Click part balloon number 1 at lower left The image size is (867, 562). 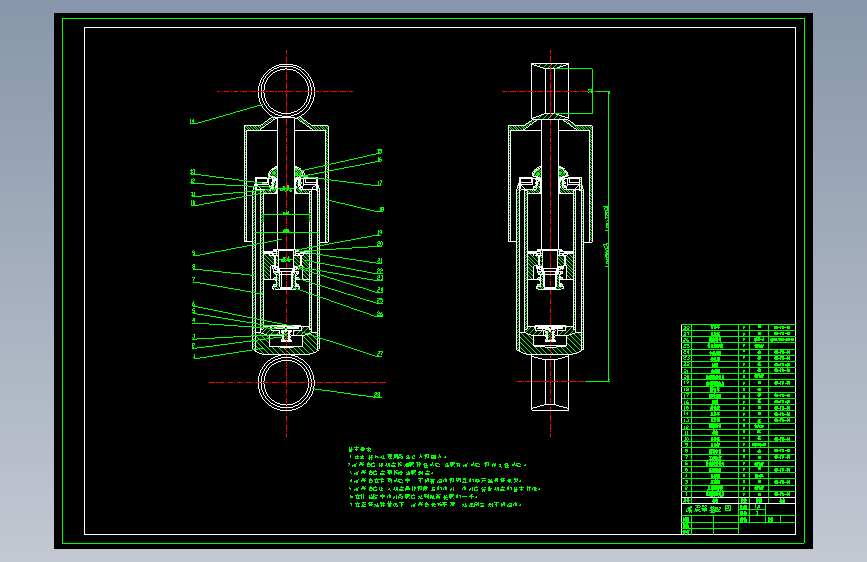pyautogui.click(x=194, y=357)
